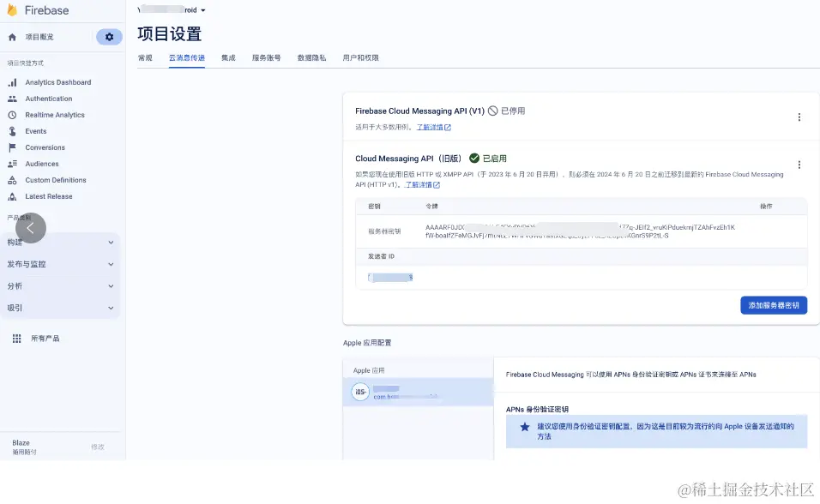Image resolution: width=820 pixels, height=504 pixels.
Task: Click the APNs 身份验证密钥 heading
Action: click(537, 410)
